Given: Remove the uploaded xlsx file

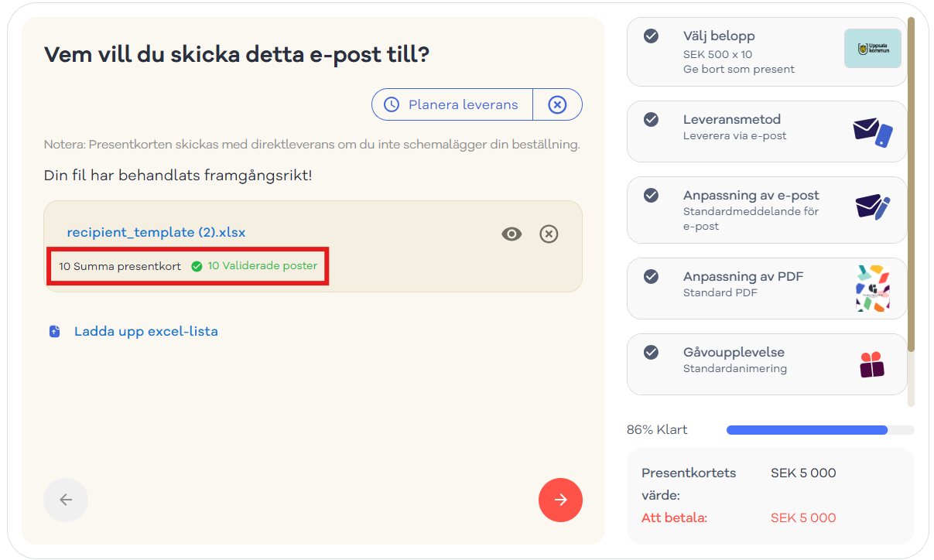Looking at the screenshot, I should tap(549, 234).
